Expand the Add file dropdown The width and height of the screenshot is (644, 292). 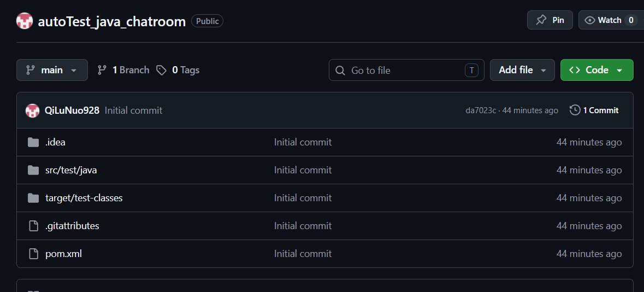522,70
